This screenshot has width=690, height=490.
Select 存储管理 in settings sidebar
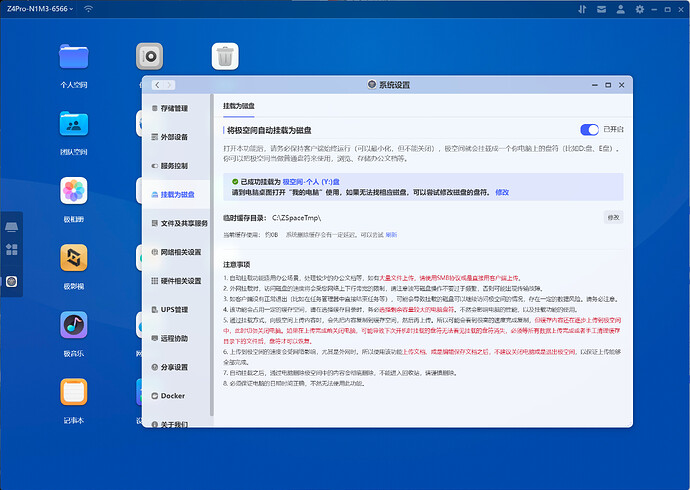coord(173,108)
